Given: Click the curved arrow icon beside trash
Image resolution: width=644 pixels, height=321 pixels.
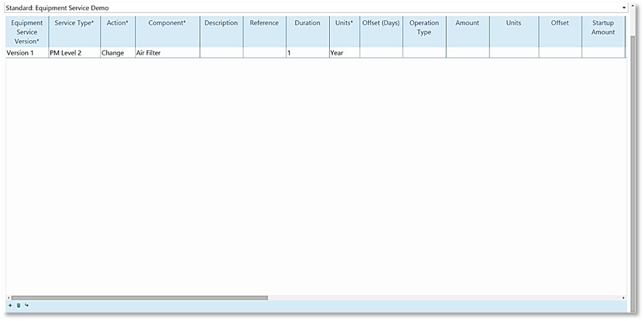Looking at the screenshot, I should coord(27,305).
